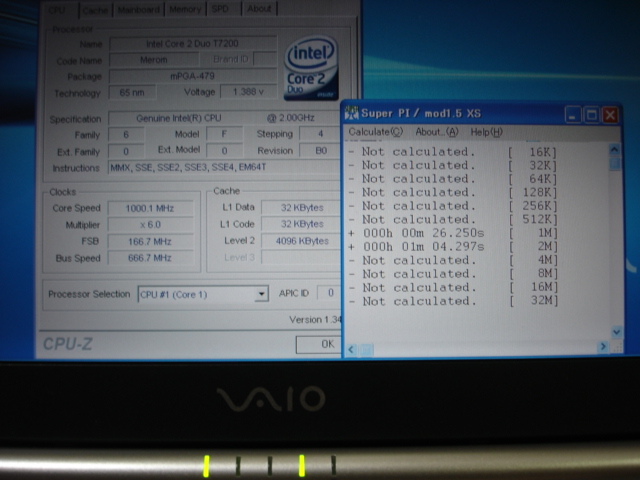Image resolution: width=640 pixels, height=480 pixels.
Task: Click the APIC ID field
Action: (329, 293)
